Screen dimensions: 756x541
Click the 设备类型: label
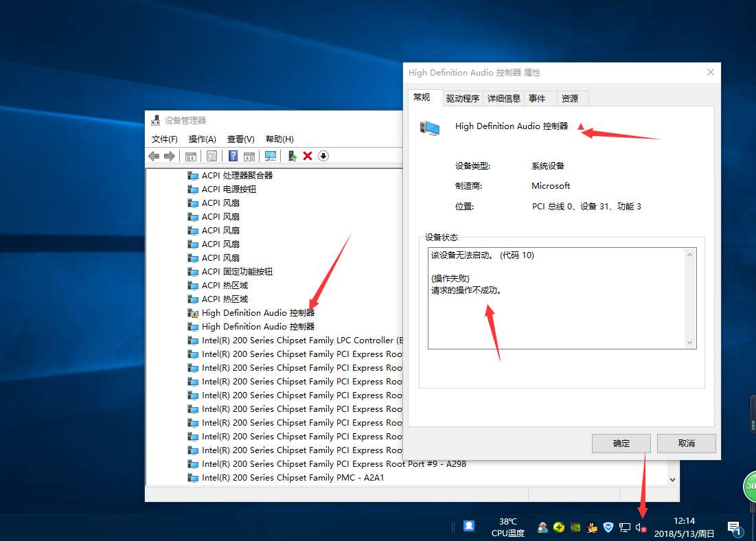[472, 166]
